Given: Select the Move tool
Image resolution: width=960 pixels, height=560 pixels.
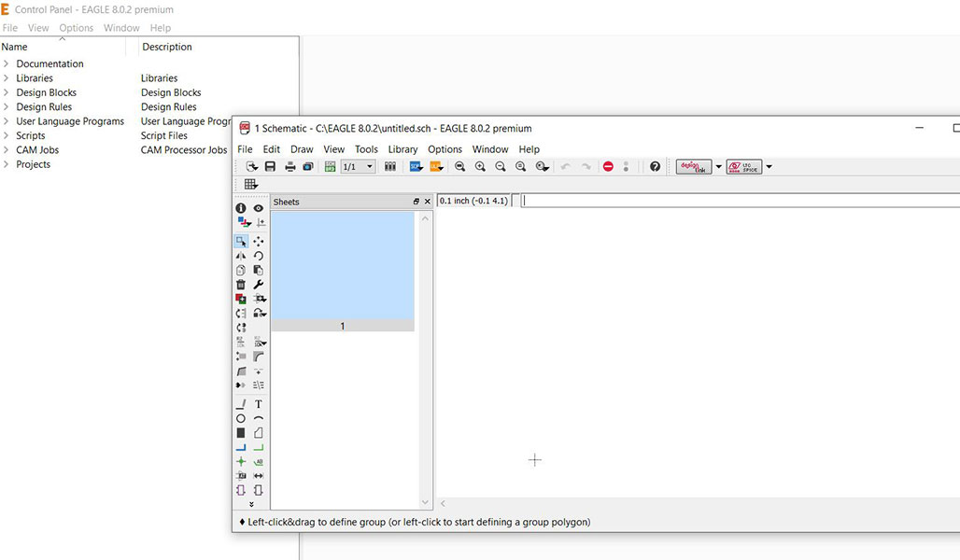Looking at the screenshot, I should [259, 241].
